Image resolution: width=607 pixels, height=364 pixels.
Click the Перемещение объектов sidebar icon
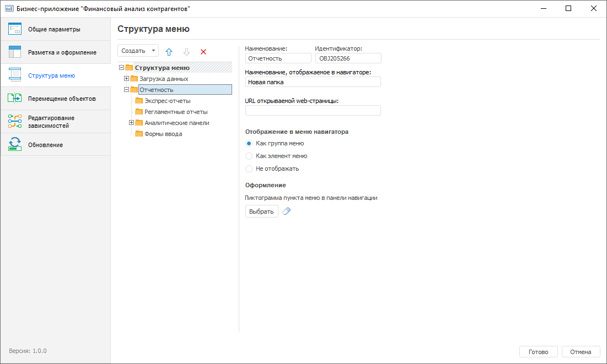point(15,98)
